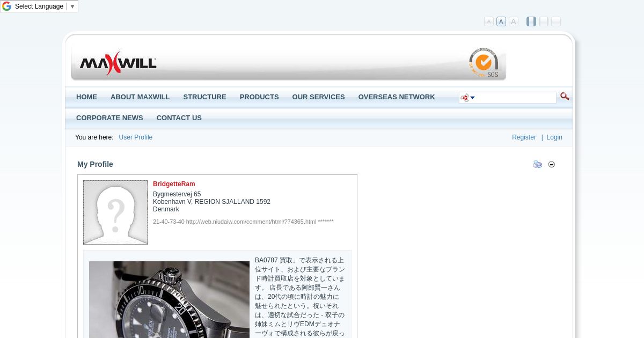This screenshot has height=338, width=644.
Task: Click the niudaiw.com URL text
Action: pos(251,222)
